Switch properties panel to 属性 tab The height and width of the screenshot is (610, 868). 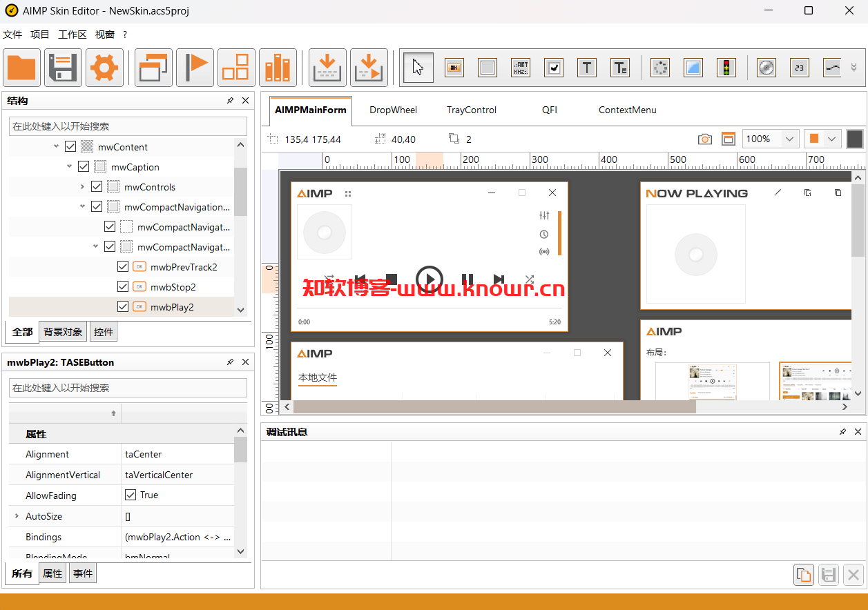(52, 573)
